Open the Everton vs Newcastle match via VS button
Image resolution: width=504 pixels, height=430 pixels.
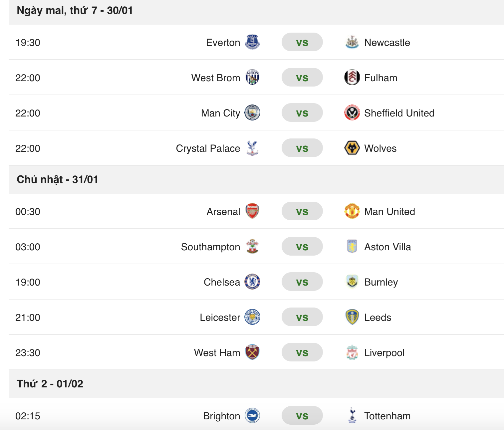(x=302, y=42)
